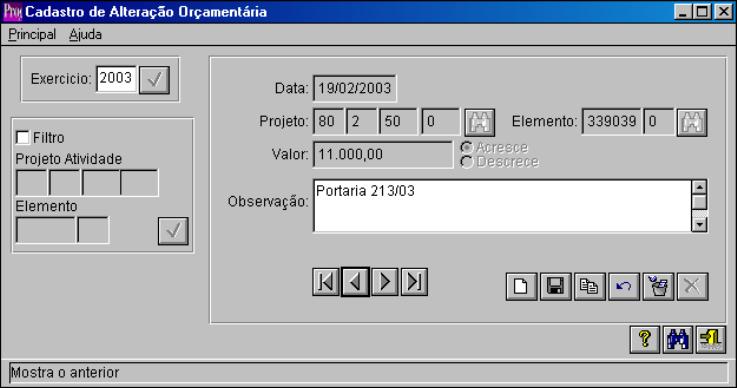Click the fourth Projeto field containing 0
Screen dimensions: 737x388
click(440, 122)
